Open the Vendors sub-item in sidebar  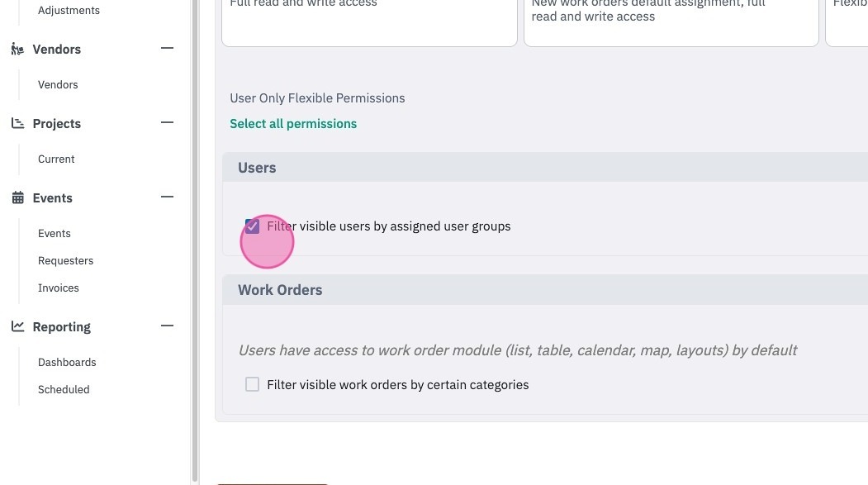(x=58, y=85)
